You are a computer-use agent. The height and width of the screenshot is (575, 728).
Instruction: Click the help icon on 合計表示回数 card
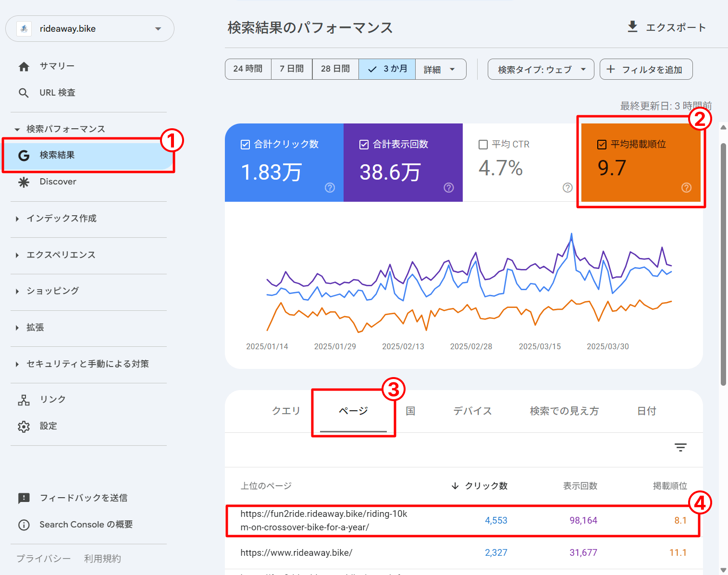[449, 188]
